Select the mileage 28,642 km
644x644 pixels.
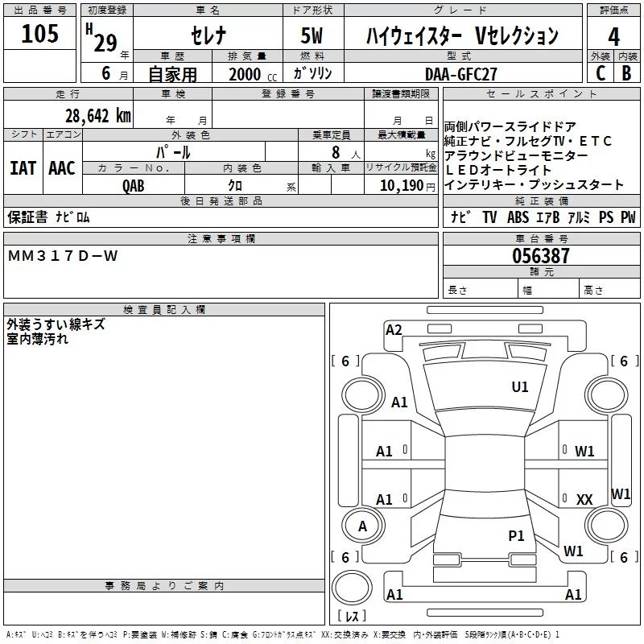point(98,116)
